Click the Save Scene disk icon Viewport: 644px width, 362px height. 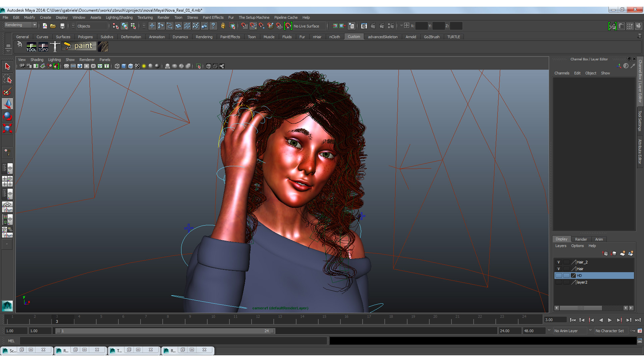coord(62,26)
